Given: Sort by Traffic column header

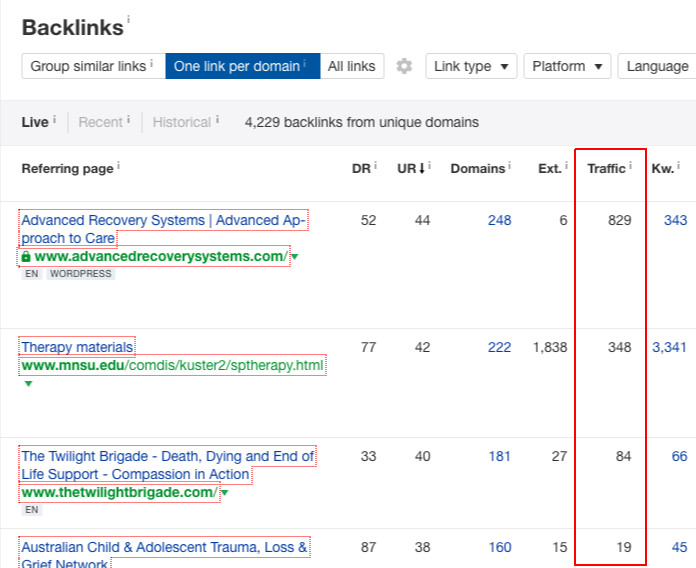Looking at the screenshot, I should (x=606, y=169).
